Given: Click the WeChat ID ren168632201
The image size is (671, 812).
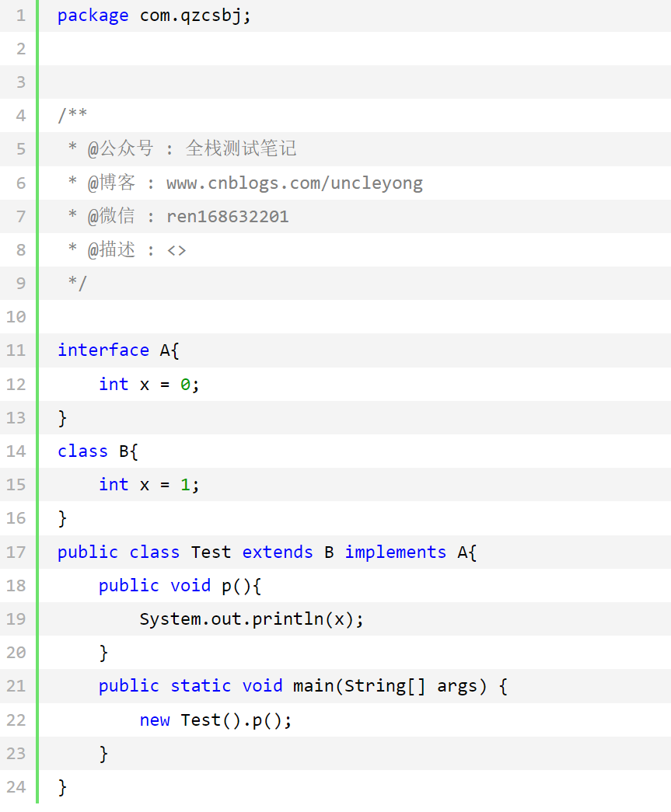Looking at the screenshot, I should coord(228,217).
